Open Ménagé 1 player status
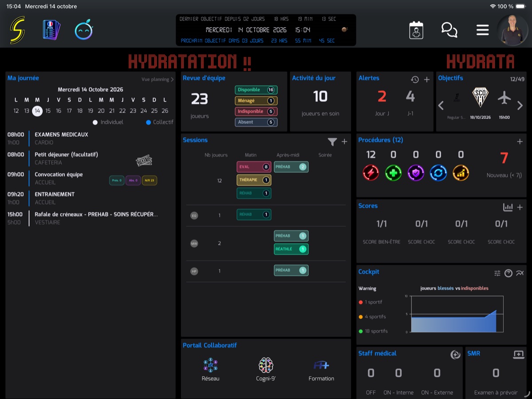 pos(256,101)
